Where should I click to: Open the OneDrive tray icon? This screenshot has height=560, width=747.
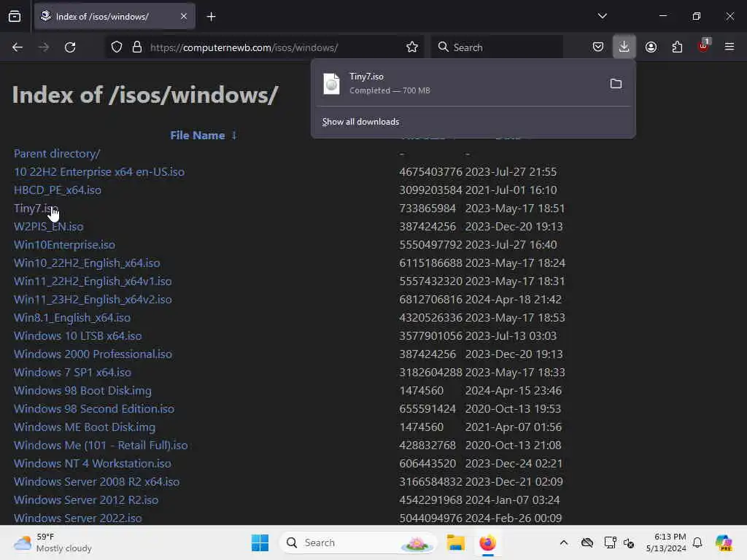(587, 542)
